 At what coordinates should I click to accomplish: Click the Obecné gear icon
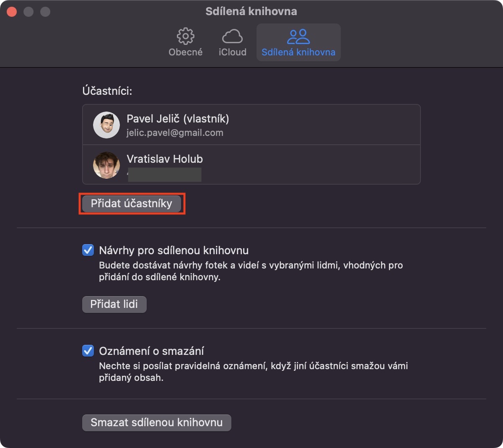click(185, 36)
